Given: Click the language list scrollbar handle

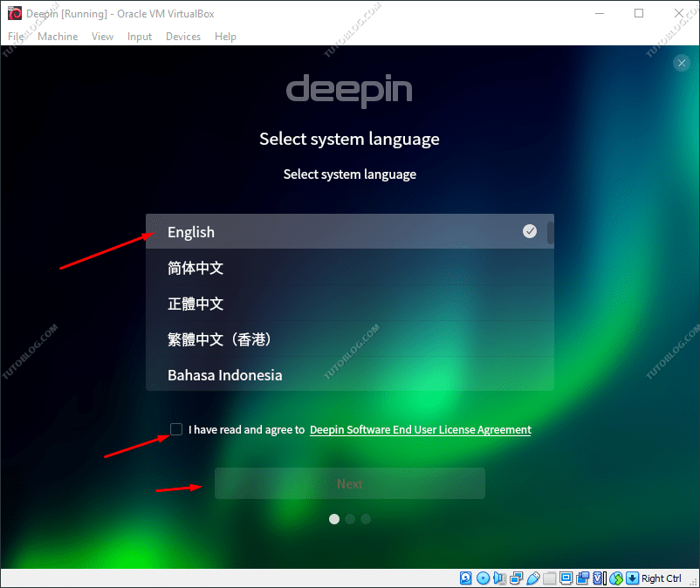Looking at the screenshot, I should click(551, 232).
